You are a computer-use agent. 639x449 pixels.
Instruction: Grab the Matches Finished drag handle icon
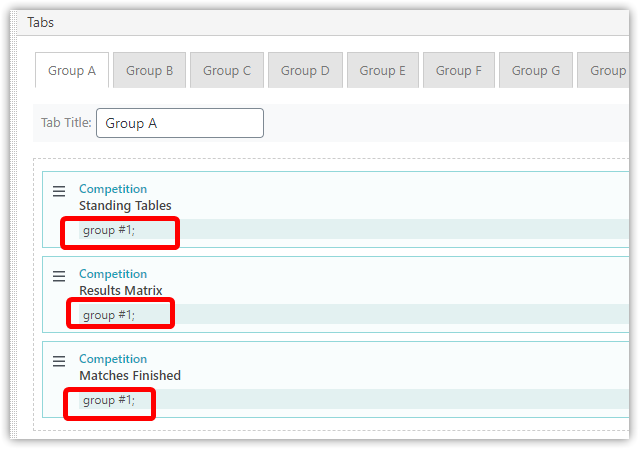[59, 361]
